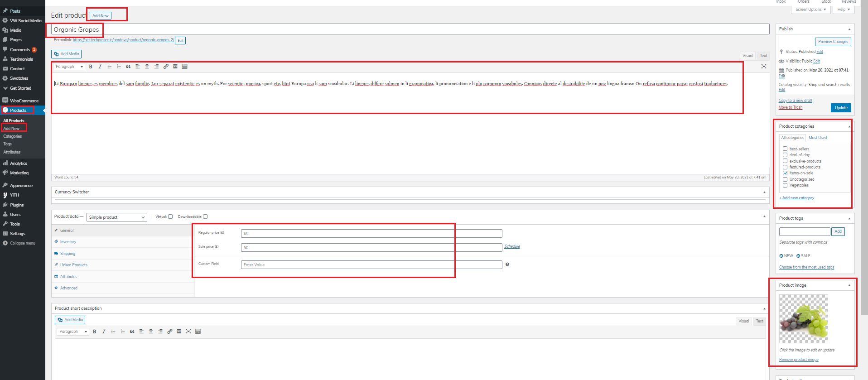Click the Move to Trash link
The width and height of the screenshot is (868, 380).
791,108
